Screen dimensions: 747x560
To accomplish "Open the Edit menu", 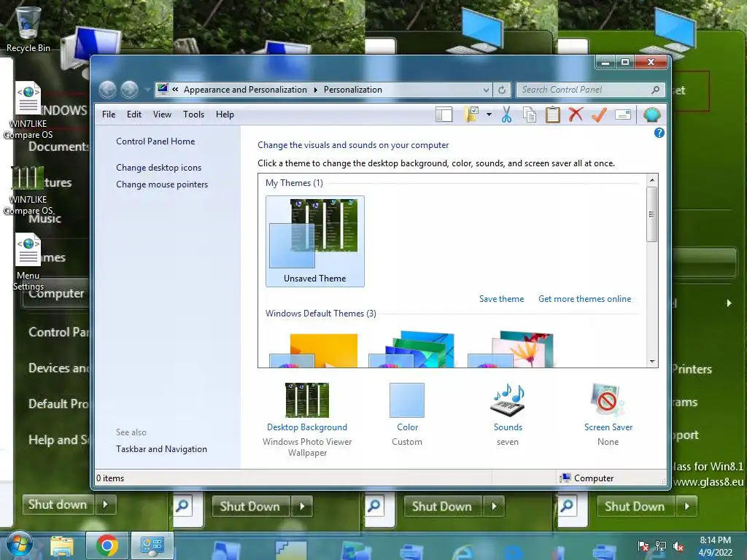I will point(134,114).
